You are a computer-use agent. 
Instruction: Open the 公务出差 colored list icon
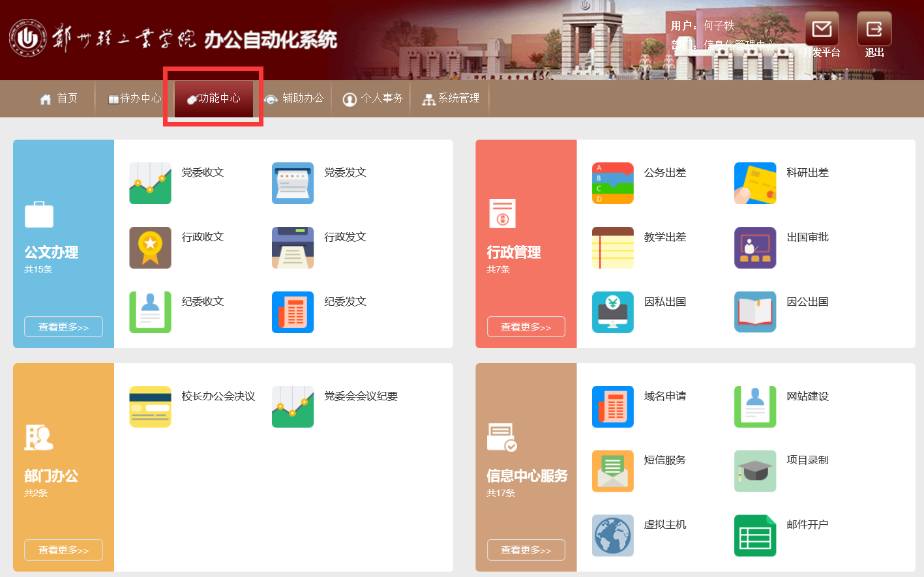click(x=612, y=183)
